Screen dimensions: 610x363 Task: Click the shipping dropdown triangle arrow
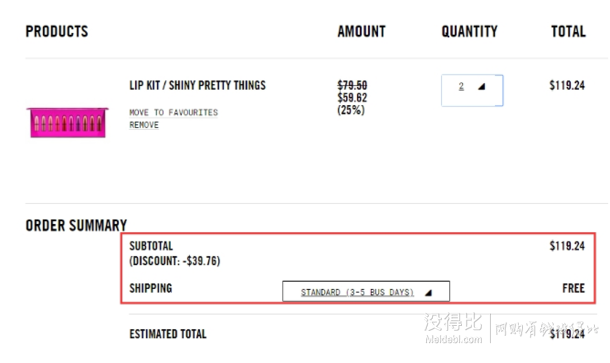click(x=428, y=293)
